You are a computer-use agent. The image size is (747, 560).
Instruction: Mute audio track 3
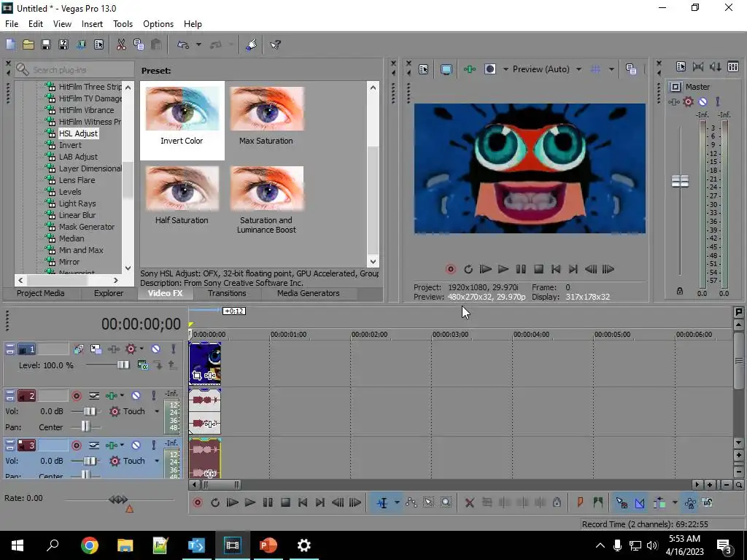136,446
